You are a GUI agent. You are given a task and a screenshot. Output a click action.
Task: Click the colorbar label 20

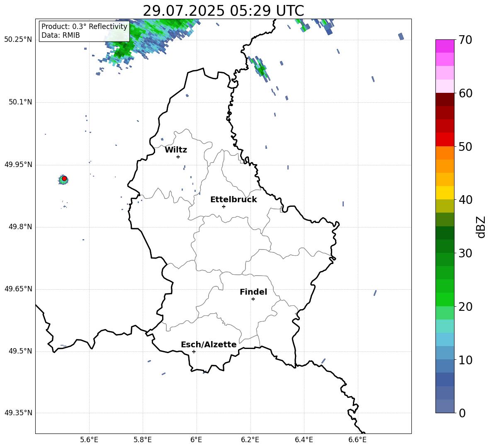[x=465, y=307]
